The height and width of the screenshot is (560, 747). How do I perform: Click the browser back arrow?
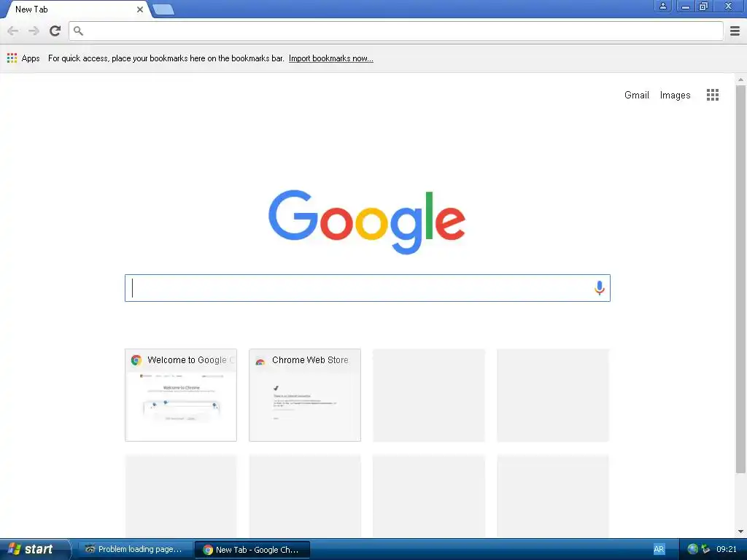coord(13,31)
